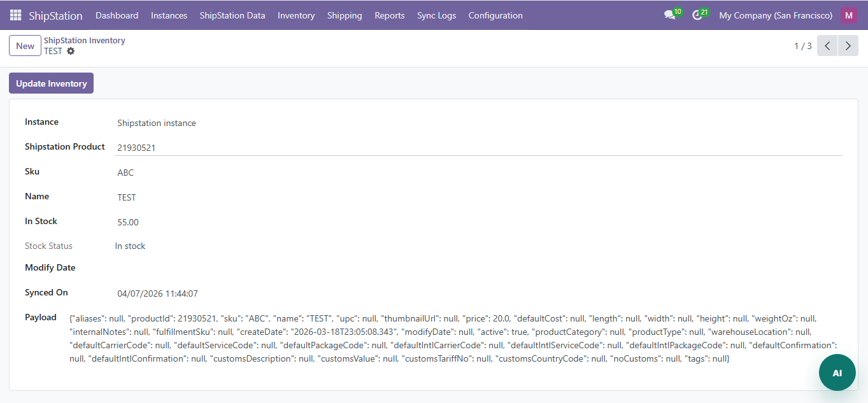Switch company via My Company (San Francisco)

coord(776,15)
